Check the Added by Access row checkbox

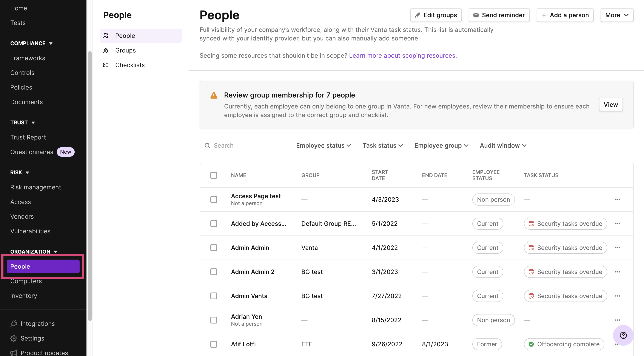214,224
